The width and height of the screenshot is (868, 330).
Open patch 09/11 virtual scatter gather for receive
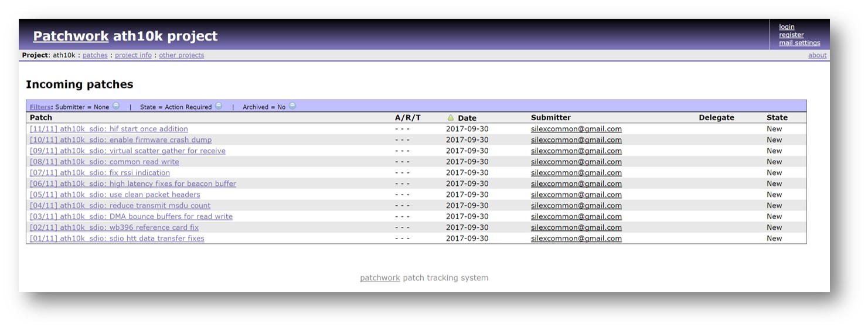point(128,151)
